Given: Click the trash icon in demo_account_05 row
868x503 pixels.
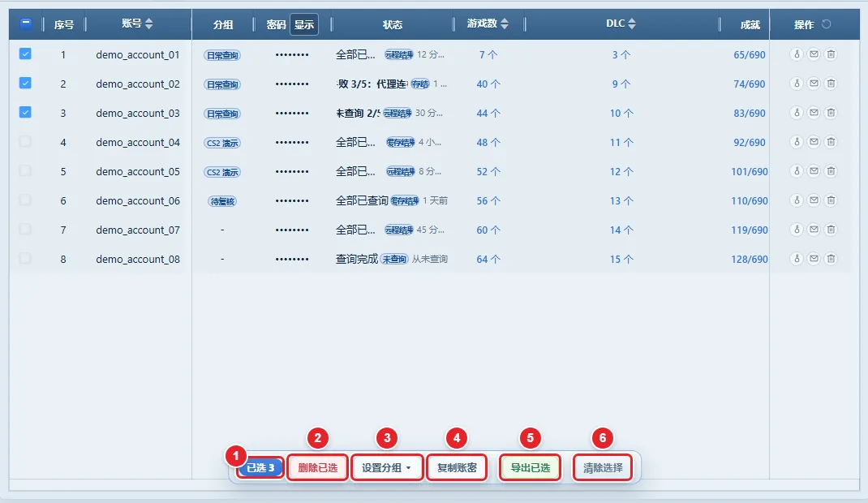Looking at the screenshot, I should 831,171.
